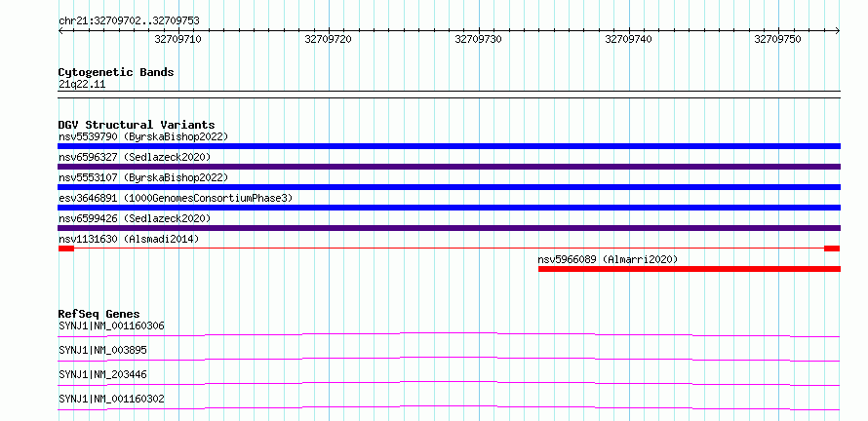
Task: Open transcript SYNJ1|NM_001160302 label
Action: point(111,399)
